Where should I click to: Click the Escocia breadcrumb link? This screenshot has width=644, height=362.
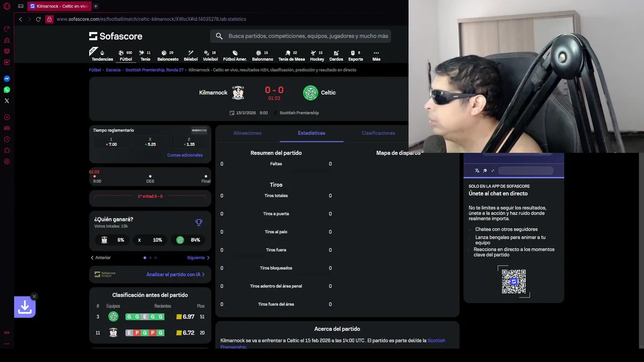(x=113, y=70)
